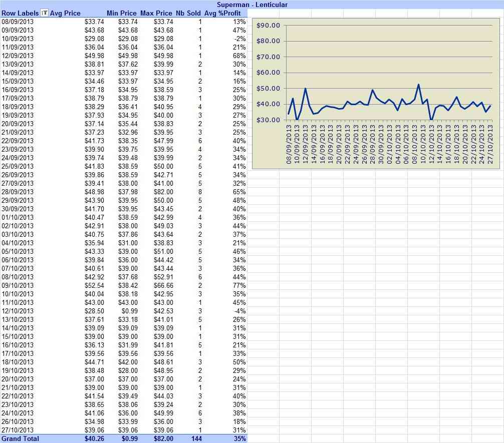This screenshot has height=443, width=504.
Task: Select the Avg Price column header
Action: pyautogui.click(x=65, y=13)
